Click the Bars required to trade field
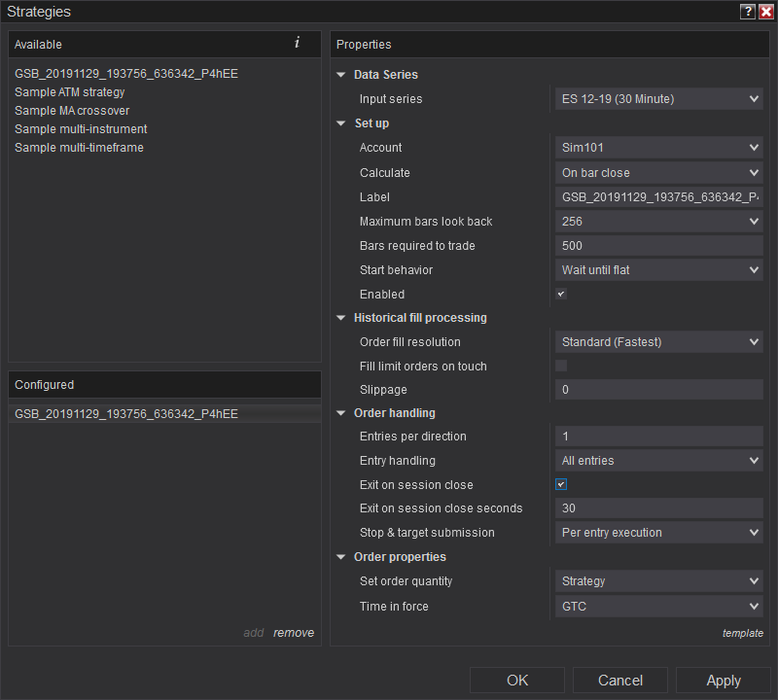 pos(658,246)
